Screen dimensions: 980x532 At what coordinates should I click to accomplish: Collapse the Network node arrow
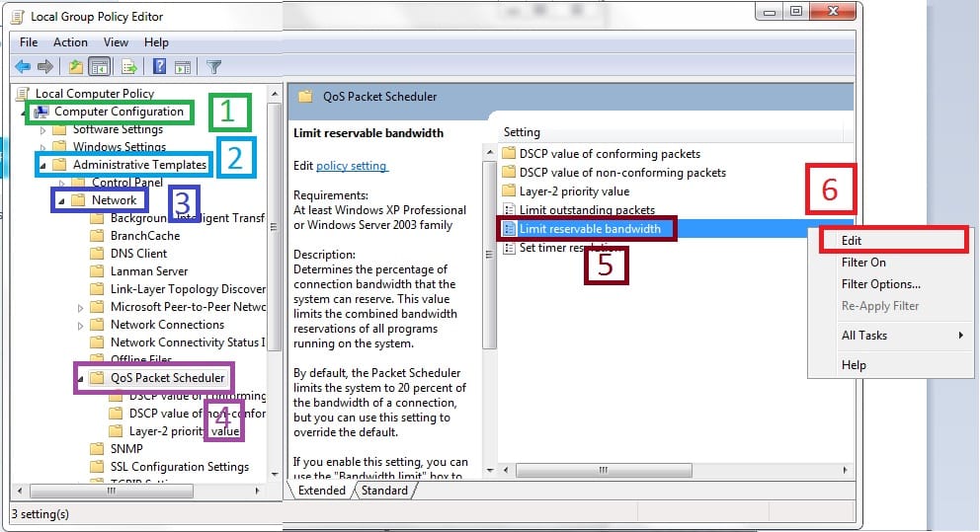click(x=61, y=201)
